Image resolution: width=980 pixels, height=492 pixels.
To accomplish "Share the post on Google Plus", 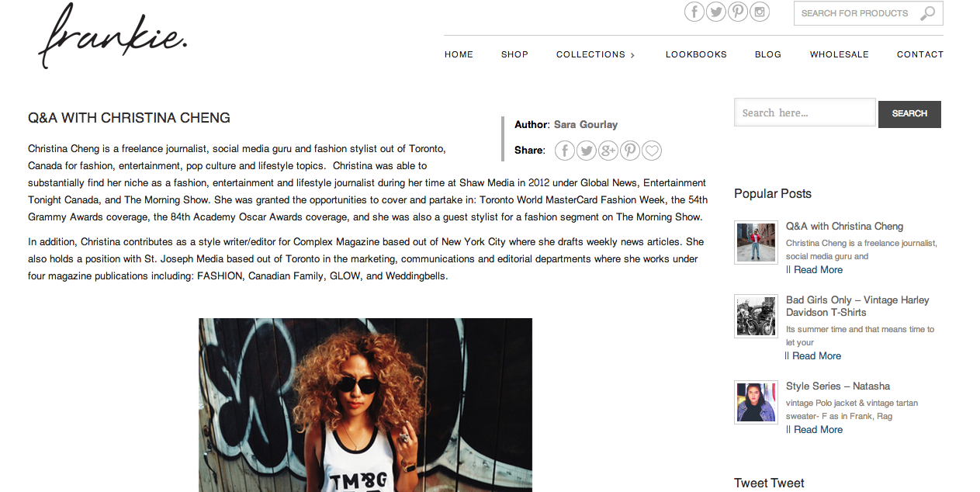I will (608, 151).
